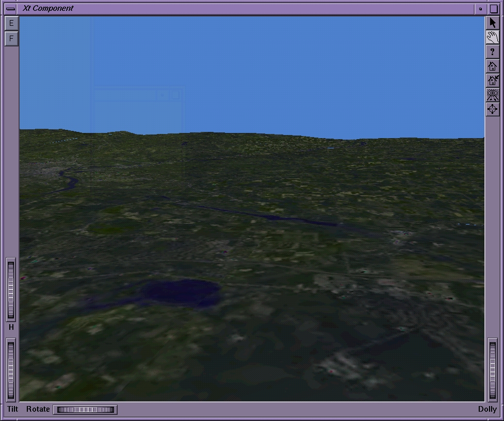504x421 pixels.
Task: Open help with the question mark icon
Action: 492,52
